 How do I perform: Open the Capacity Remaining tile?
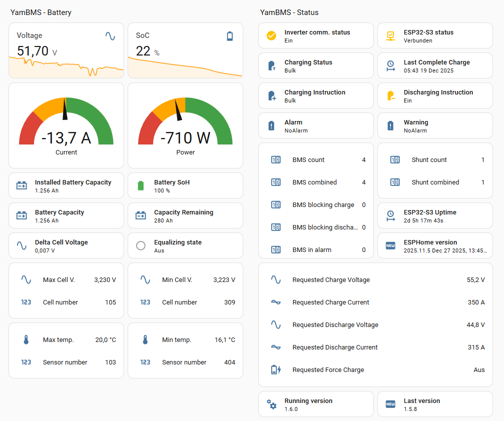point(185,216)
